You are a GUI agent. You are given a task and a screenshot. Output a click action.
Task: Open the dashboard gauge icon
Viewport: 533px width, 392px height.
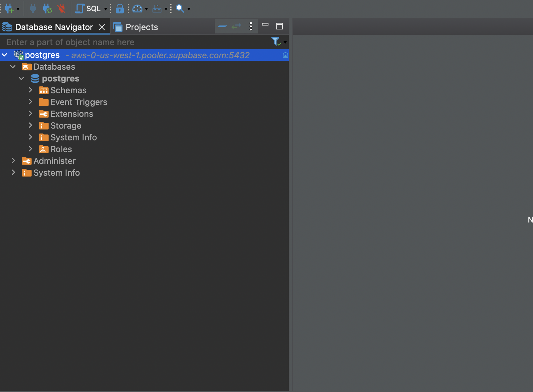137,9
